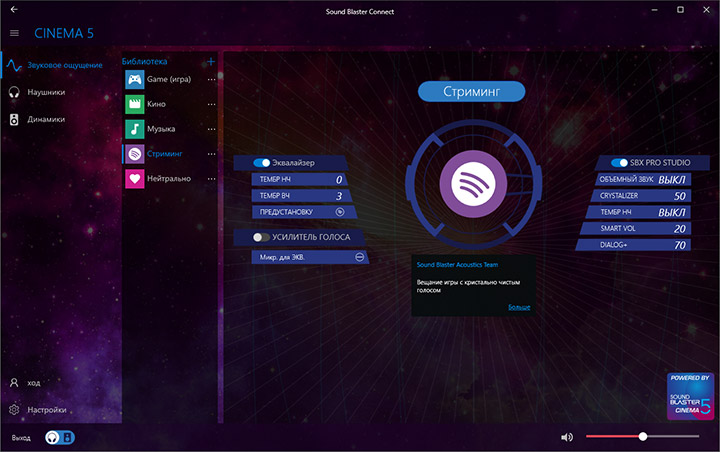The image size is (720, 452).
Task: Click the Game (игра) profile label
Action: click(169, 79)
